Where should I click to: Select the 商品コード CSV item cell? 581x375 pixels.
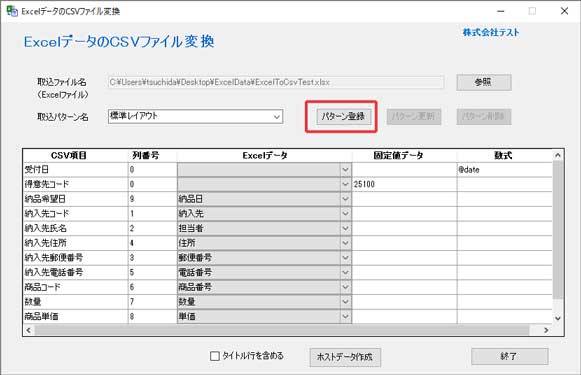(76, 287)
